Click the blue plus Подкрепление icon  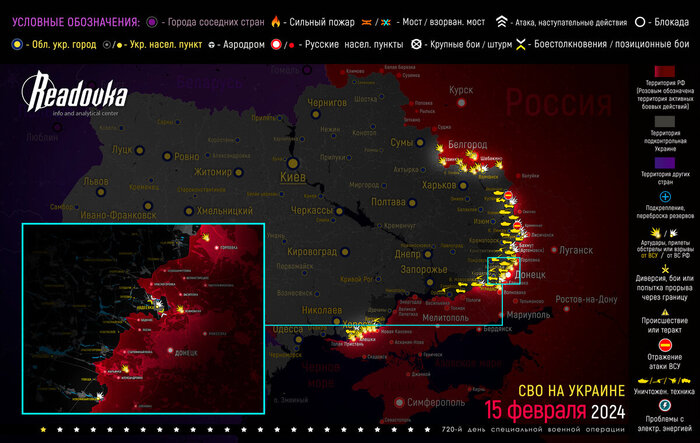665,196
